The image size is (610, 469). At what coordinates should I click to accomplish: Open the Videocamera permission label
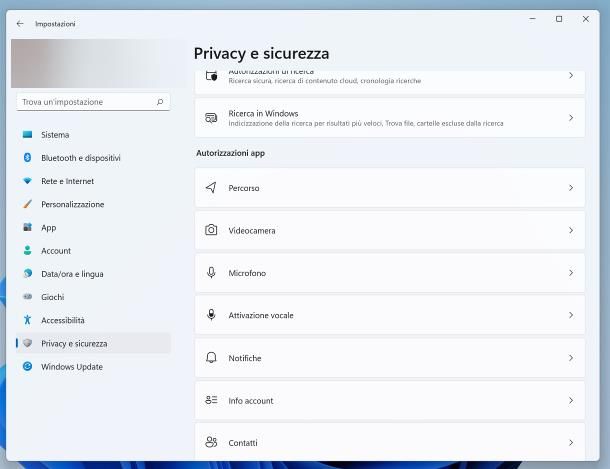click(x=252, y=231)
